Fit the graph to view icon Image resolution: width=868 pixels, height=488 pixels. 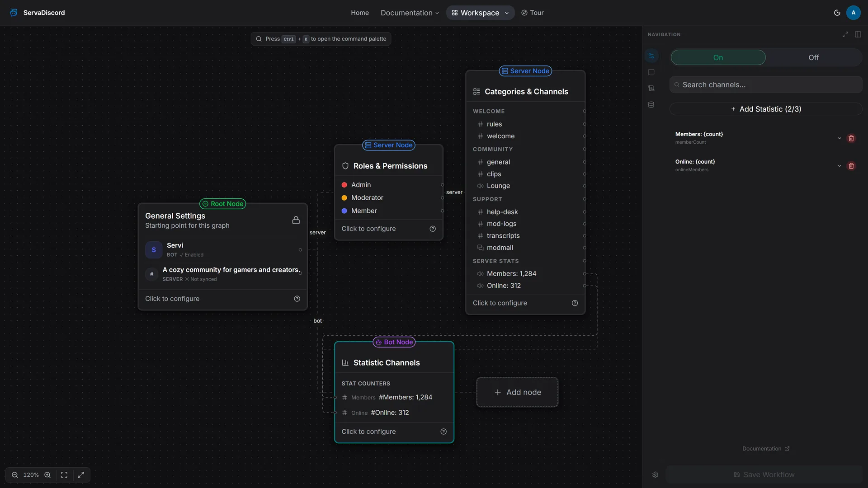(64, 475)
